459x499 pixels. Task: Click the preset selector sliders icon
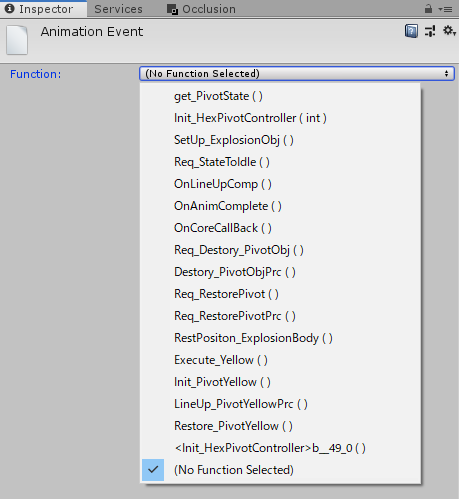[x=430, y=31]
